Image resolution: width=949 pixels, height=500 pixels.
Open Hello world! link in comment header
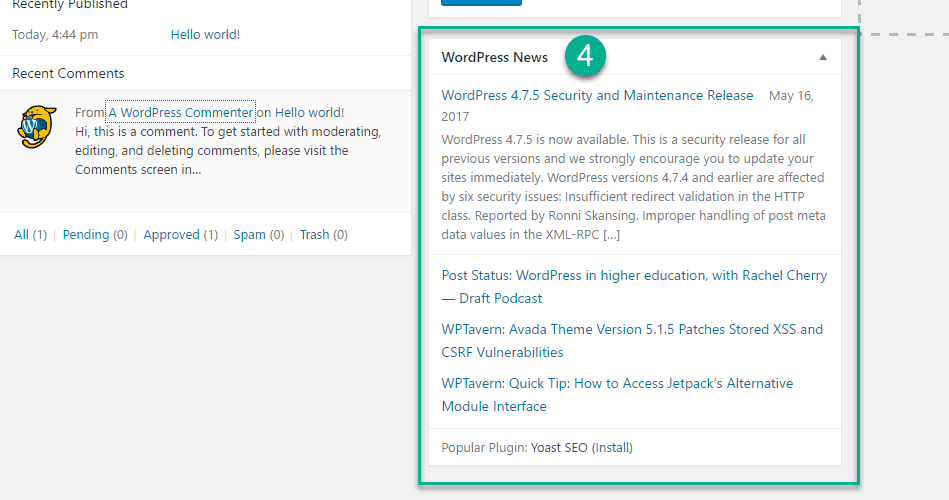(309, 112)
